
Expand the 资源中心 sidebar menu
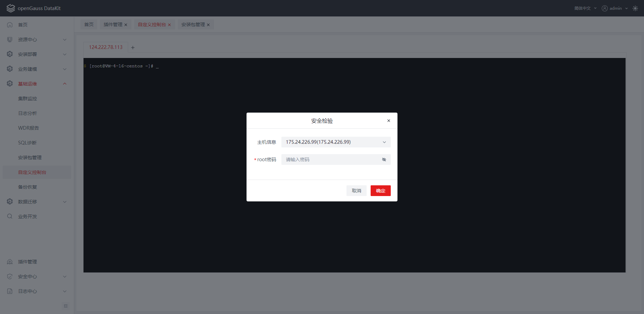(37, 40)
